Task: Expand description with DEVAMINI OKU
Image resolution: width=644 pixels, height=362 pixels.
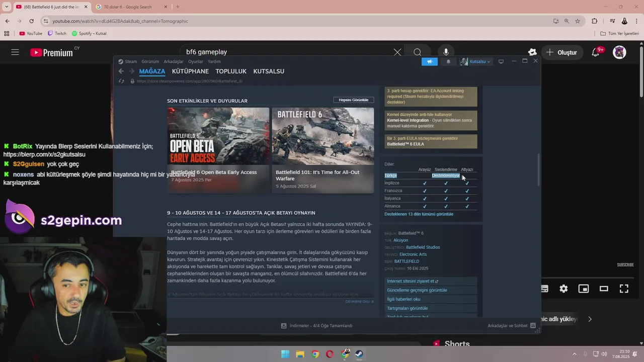Action: [360, 302]
